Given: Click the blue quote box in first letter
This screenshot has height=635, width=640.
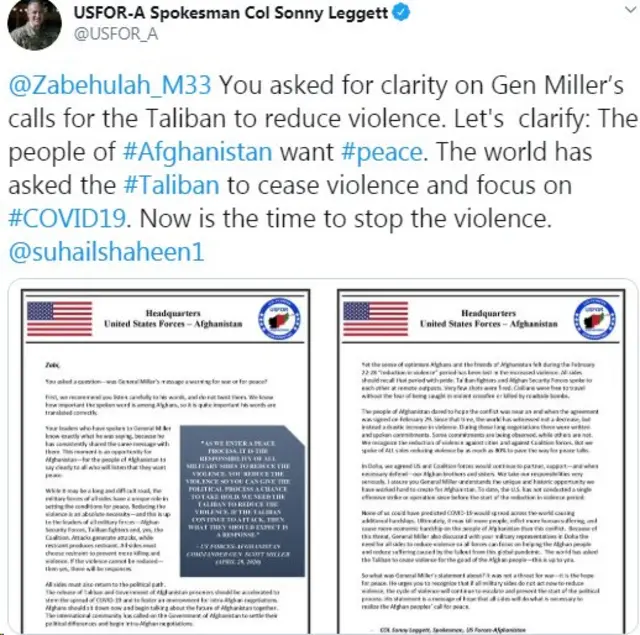Looking at the screenshot, I should 242,501.
